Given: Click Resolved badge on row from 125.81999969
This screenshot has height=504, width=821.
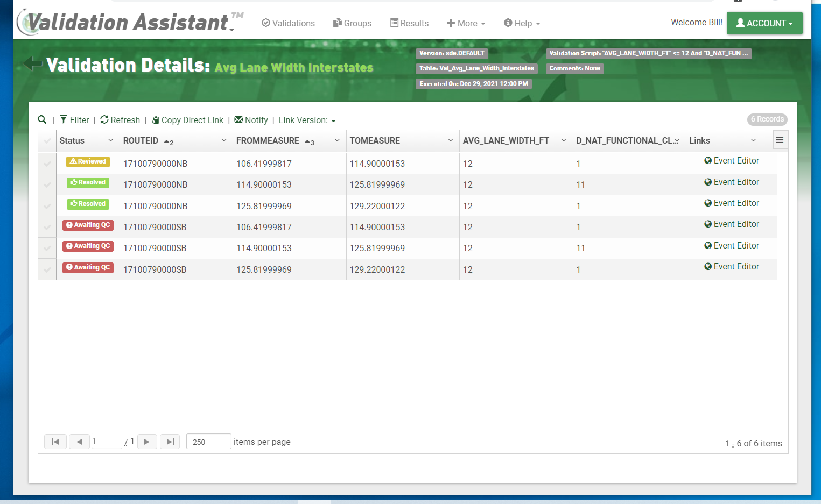Looking at the screenshot, I should tap(88, 204).
